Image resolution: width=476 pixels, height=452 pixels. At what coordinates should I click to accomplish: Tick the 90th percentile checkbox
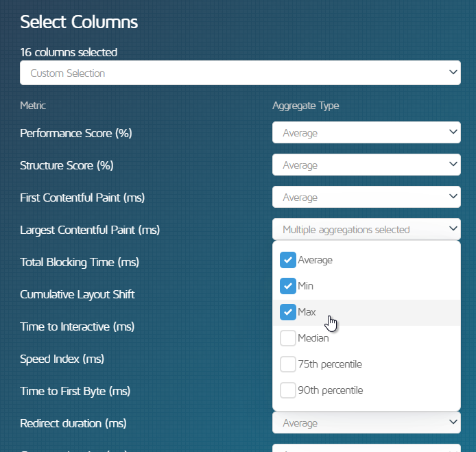coord(288,390)
